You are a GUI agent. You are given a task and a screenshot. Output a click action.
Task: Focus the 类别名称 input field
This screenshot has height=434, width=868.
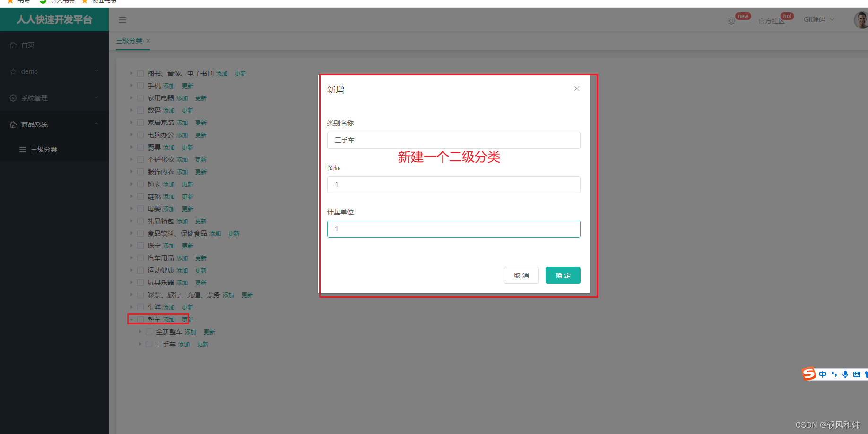[x=454, y=140]
